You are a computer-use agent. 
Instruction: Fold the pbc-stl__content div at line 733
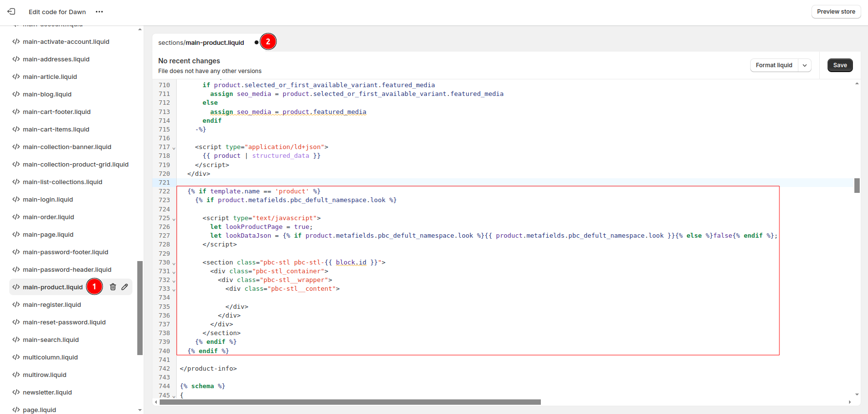(174, 289)
